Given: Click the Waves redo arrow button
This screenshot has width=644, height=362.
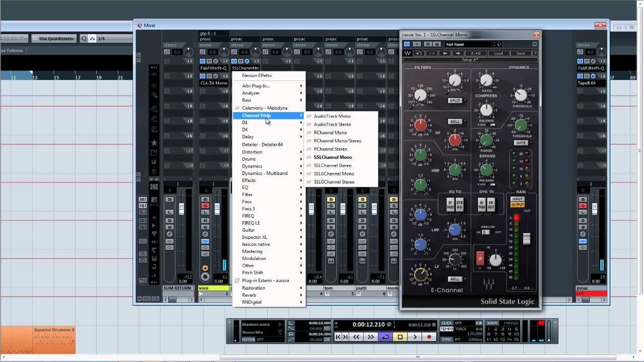Looking at the screenshot, I should [x=432, y=53].
